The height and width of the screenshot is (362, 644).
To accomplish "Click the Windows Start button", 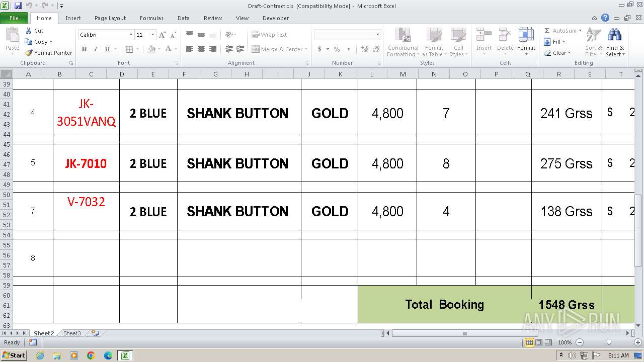I will point(14,355).
